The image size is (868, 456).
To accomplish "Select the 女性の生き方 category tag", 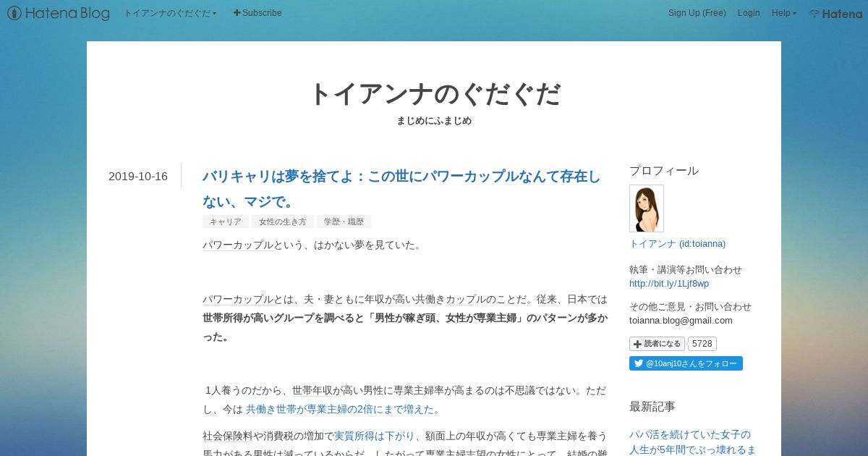I will pos(283,221).
